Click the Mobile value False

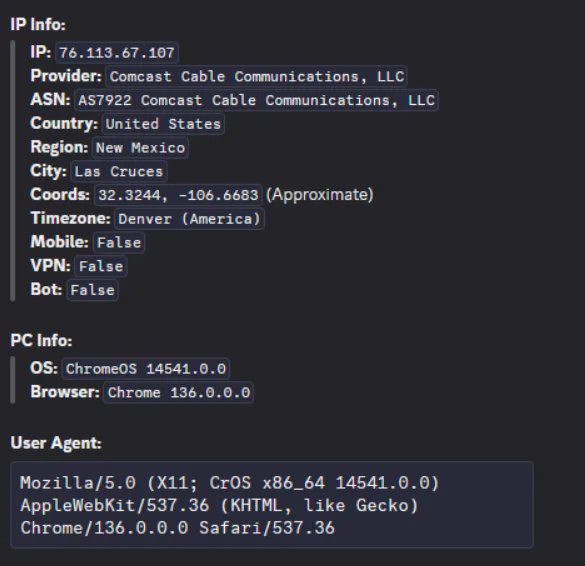(x=119, y=243)
